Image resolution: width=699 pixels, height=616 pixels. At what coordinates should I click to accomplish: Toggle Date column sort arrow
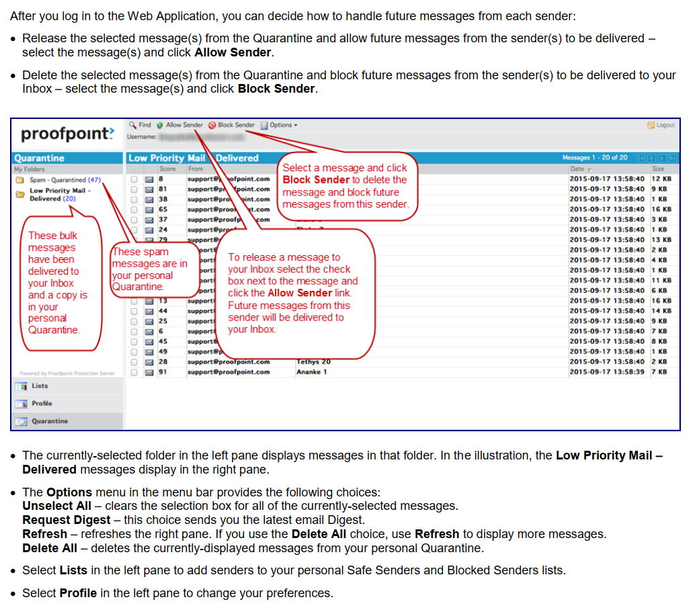pos(590,170)
